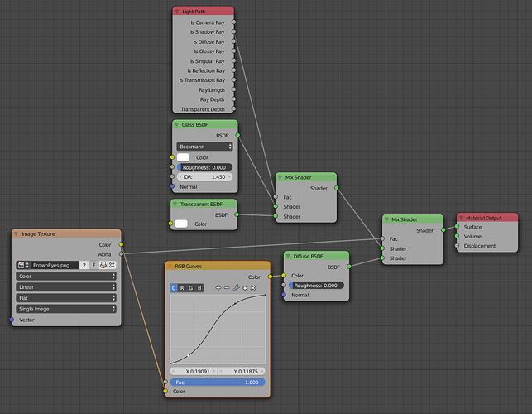
Task: Collapse the Glass BSDF node
Action: point(176,125)
